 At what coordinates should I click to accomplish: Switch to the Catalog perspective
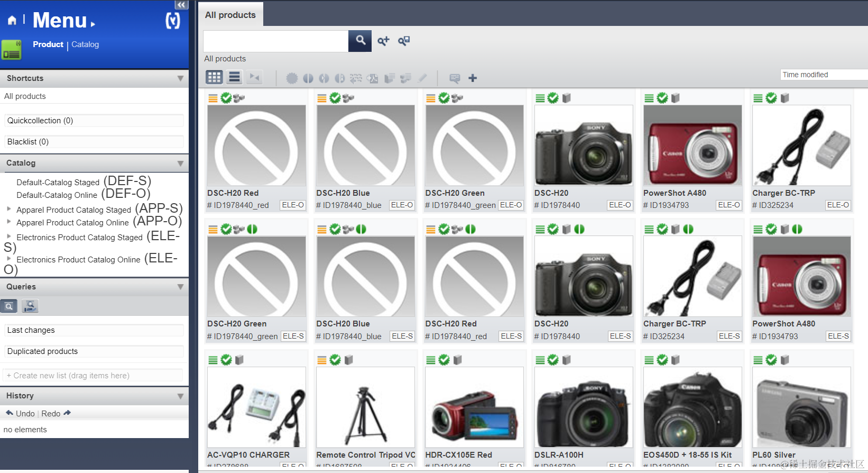(x=85, y=44)
